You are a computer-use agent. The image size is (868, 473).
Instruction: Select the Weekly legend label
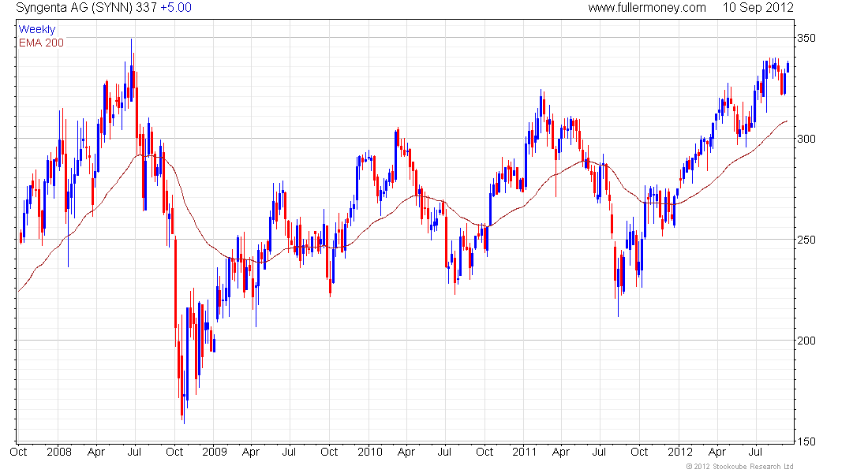click(37, 29)
